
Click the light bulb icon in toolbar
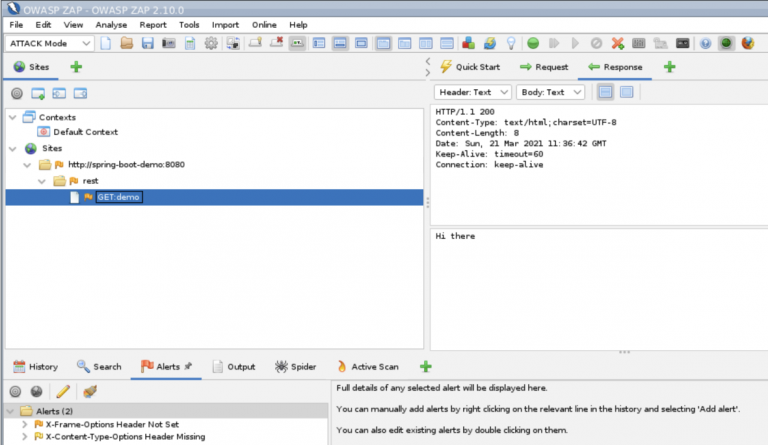(x=511, y=44)
